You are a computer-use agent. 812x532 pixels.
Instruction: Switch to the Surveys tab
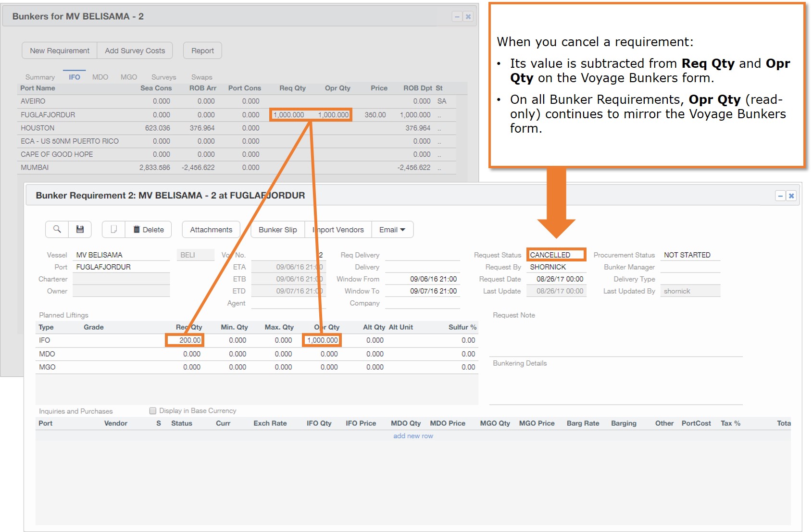[163, 77]
